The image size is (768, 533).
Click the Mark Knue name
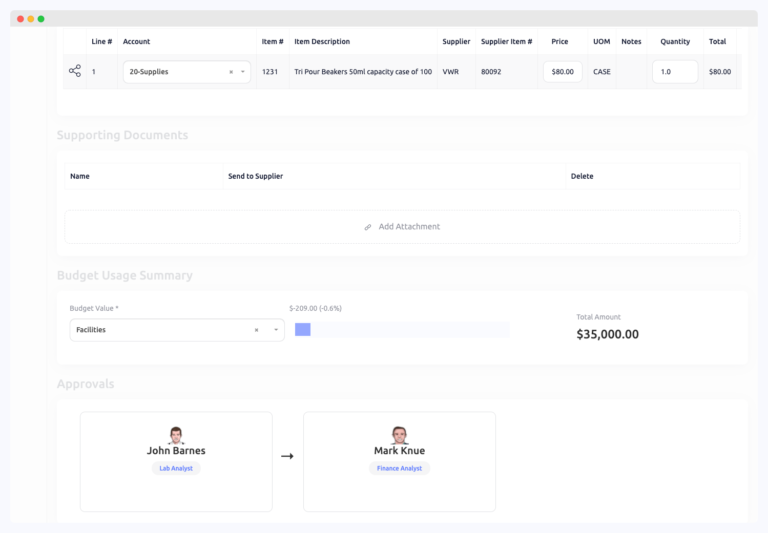[399, 451]
